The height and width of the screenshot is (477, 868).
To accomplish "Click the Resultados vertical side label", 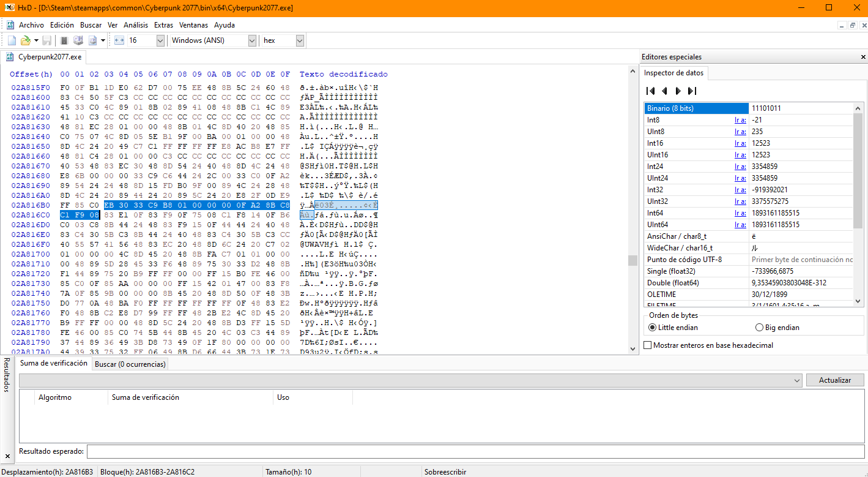I will click(x=7, y=374).
